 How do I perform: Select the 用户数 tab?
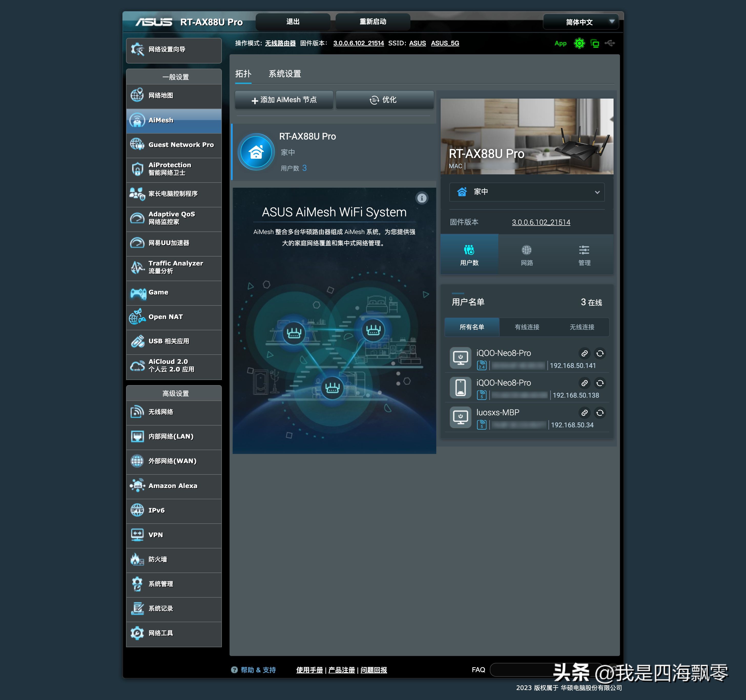tap(469, 255)
